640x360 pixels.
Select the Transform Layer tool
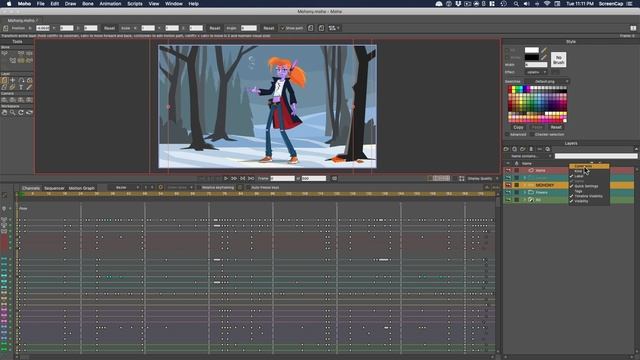pos(4,80)
